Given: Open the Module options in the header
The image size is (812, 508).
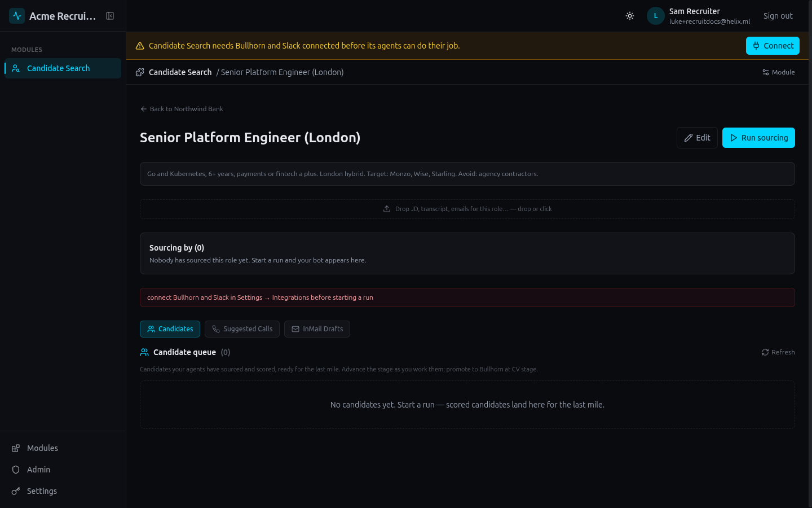Looking at the screenshot, I should [x=778, y=72].
